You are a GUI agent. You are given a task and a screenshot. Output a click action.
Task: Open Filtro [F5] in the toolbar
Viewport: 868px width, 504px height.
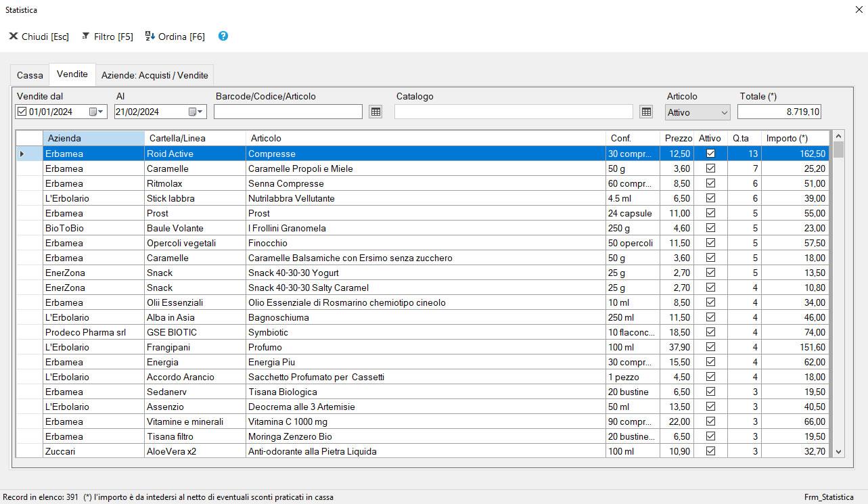(x=107, y=37)
